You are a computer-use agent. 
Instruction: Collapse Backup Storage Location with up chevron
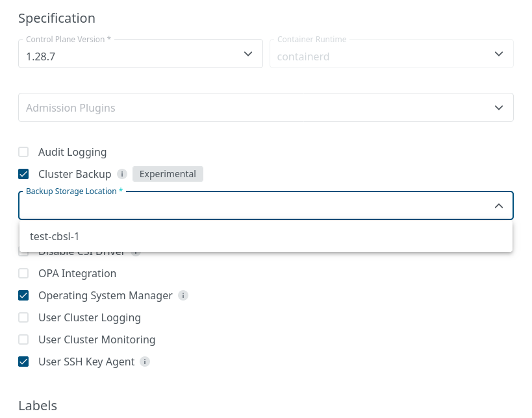(x=499, y=206)
